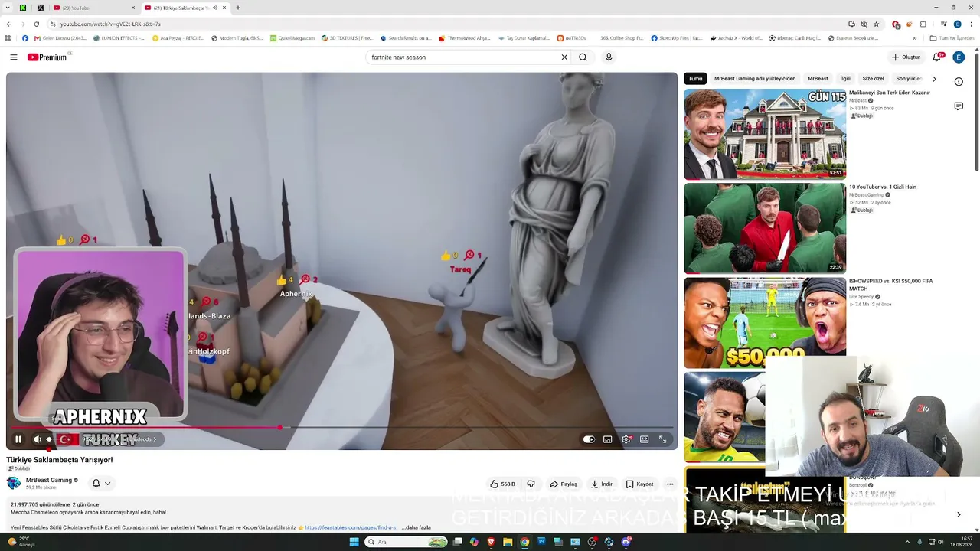This screenshot has width=980, height=551.
Task: Open the MrBeast Gaming channel name
Action: pyautogui.click(x=49, y=480)
